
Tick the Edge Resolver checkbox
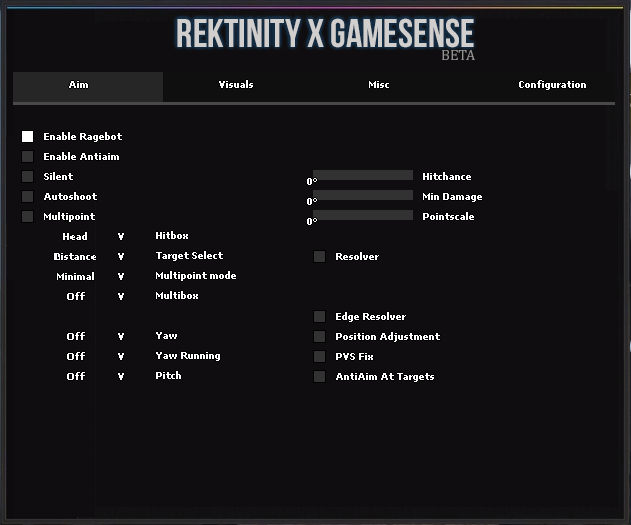(x=320, y=317)
